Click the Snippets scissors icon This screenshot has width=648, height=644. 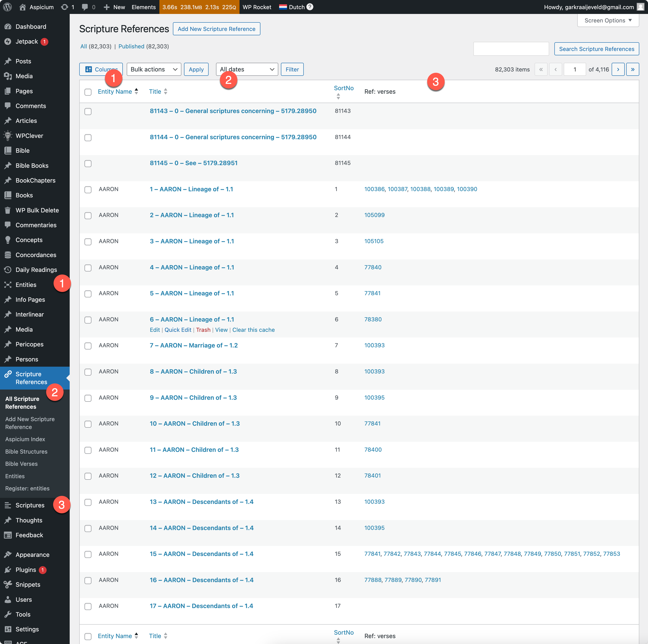coord(8,584)
